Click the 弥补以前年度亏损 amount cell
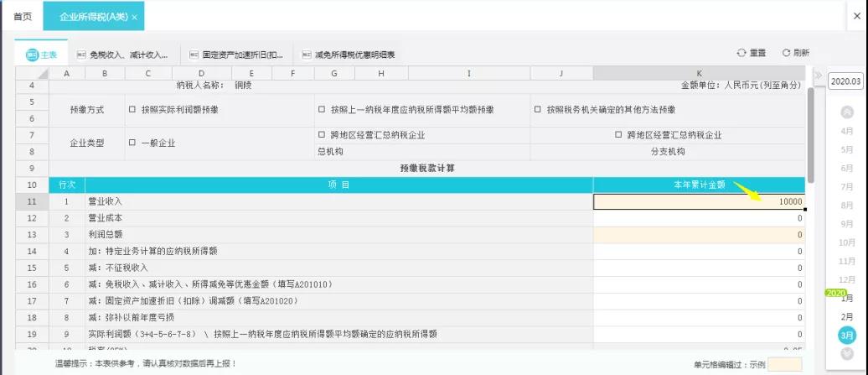This screenshot has height=375, width=868. point(699,318)
